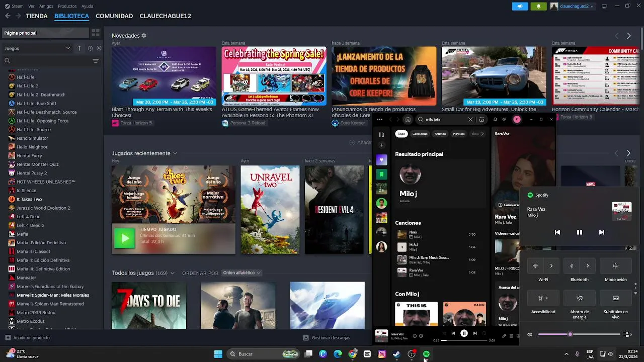Seek on Spotify song progress bar

coord(464,340)
